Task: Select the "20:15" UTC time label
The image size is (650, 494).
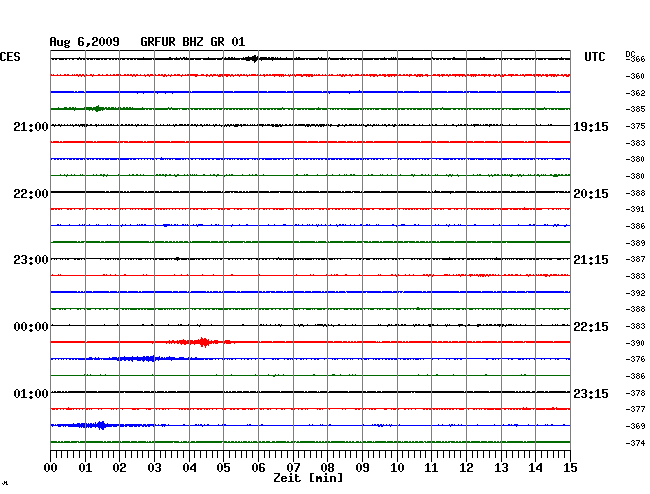Action: click(x=591, y=194)
